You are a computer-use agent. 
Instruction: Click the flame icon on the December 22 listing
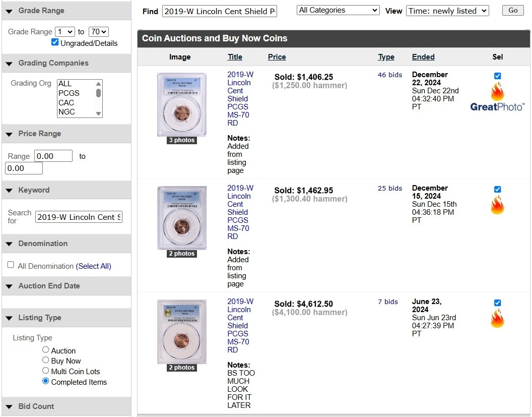pyautogui.click(x=497, y=91)
